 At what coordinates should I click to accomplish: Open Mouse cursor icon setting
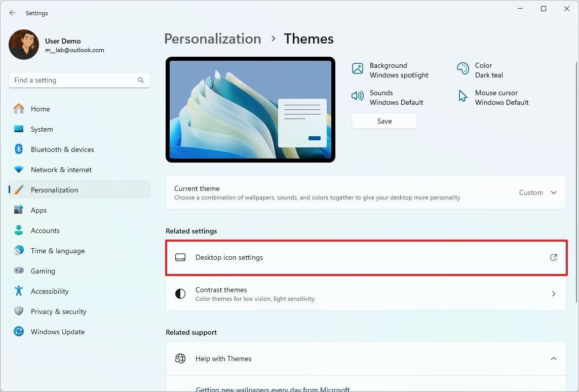[462, 96]
